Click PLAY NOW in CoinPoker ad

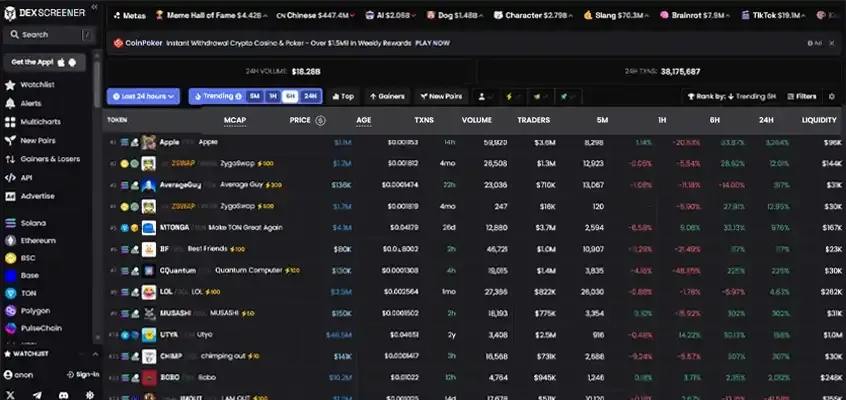[432, 43]
